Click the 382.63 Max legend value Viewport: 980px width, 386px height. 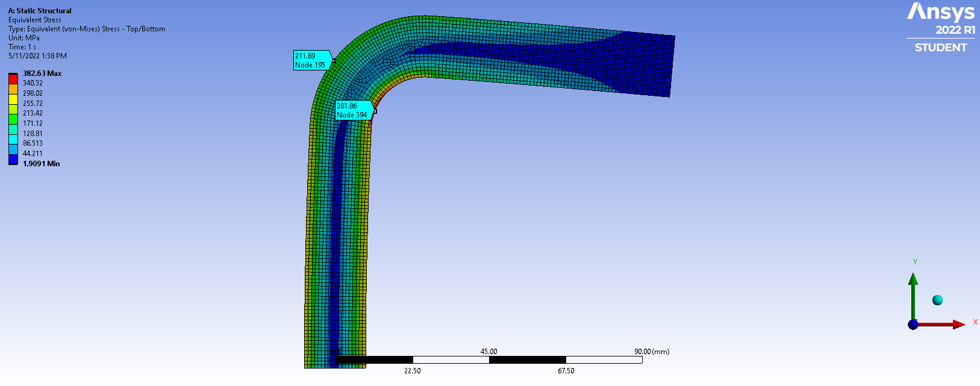42,73
